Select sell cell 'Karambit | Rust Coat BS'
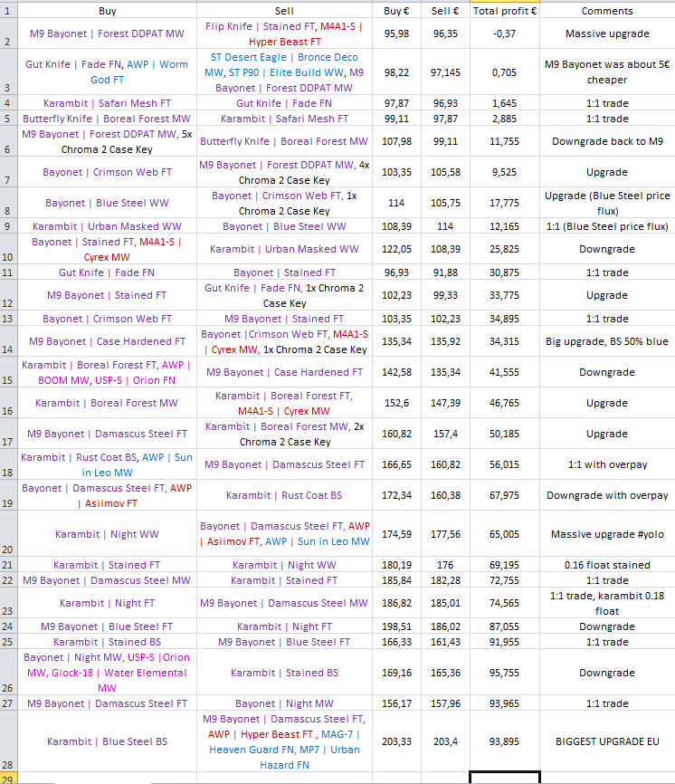675x784 pixels. pos(284,495)
